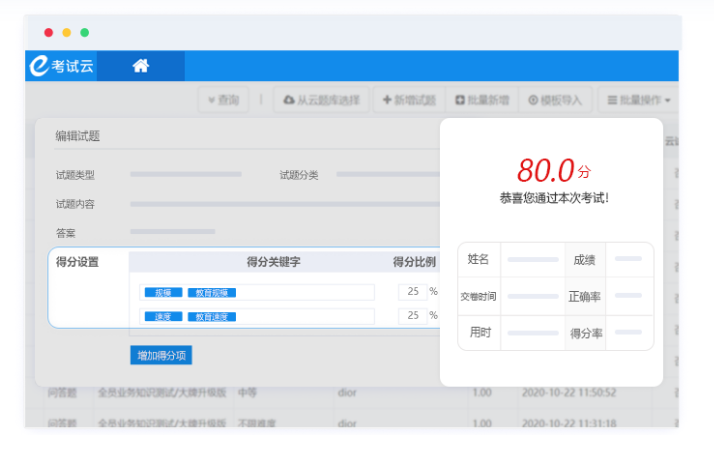Click the 试题类型 field in edit dialog
The height and width of the screenshot is (461, 714).
click(185, 175)
